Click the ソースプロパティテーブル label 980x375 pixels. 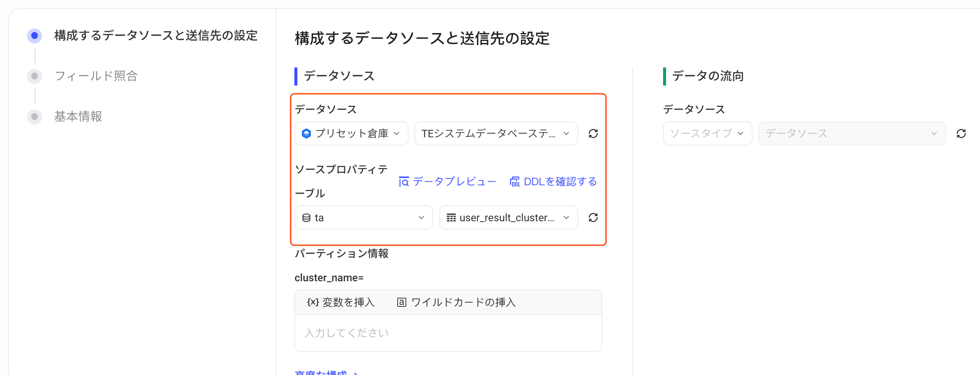coord(341,181)
